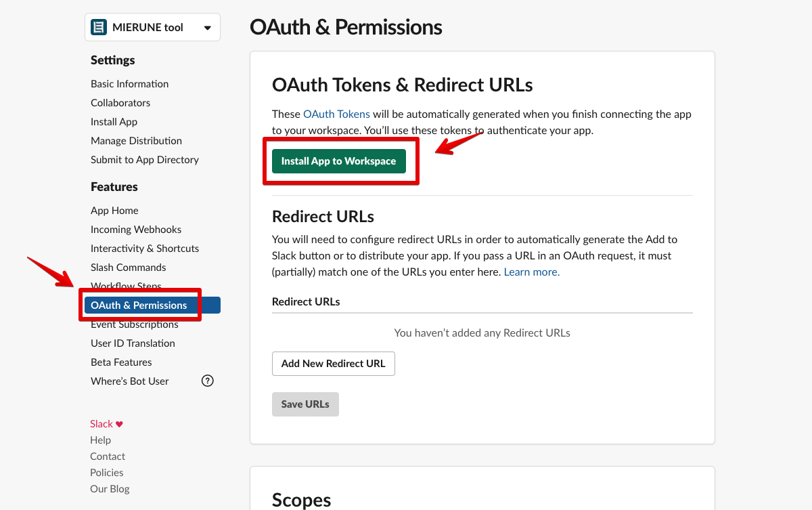Select Manage Distribution in sidebar
This screenshot has height=510, width=812.
136,141
